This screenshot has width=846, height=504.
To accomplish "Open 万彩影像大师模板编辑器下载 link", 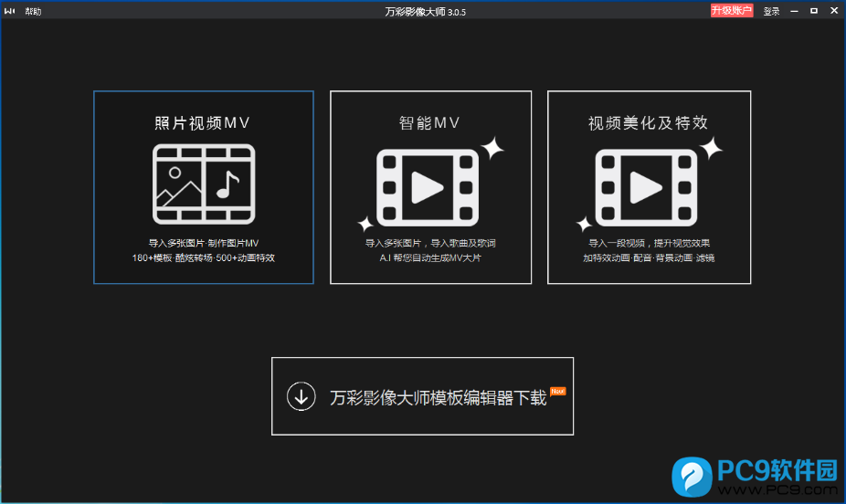I will click(x=439, y=398).
